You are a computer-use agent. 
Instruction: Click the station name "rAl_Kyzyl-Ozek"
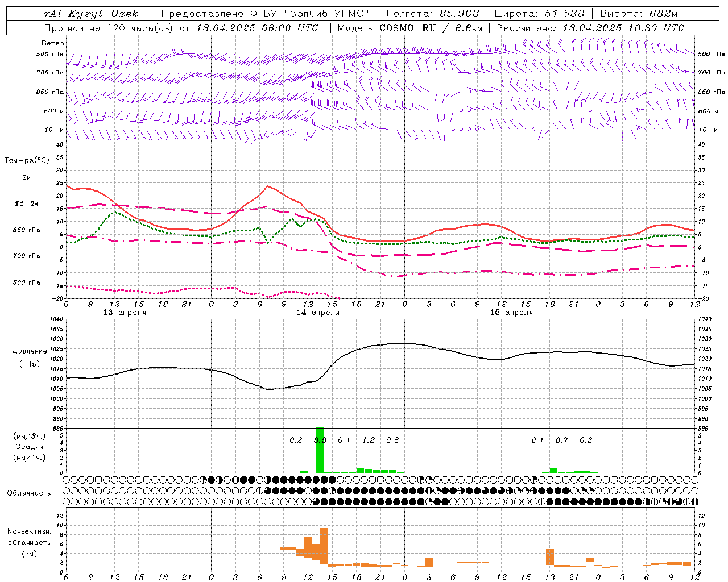pos(91,14)
